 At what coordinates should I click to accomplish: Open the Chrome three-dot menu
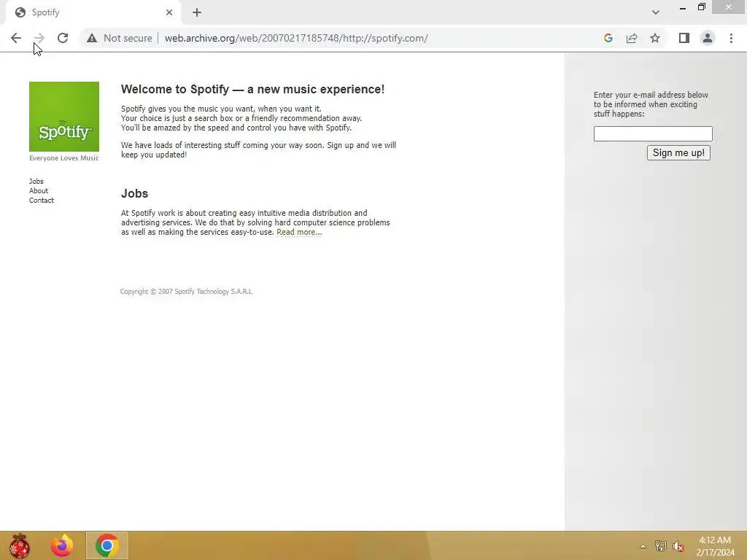point(731,38)
